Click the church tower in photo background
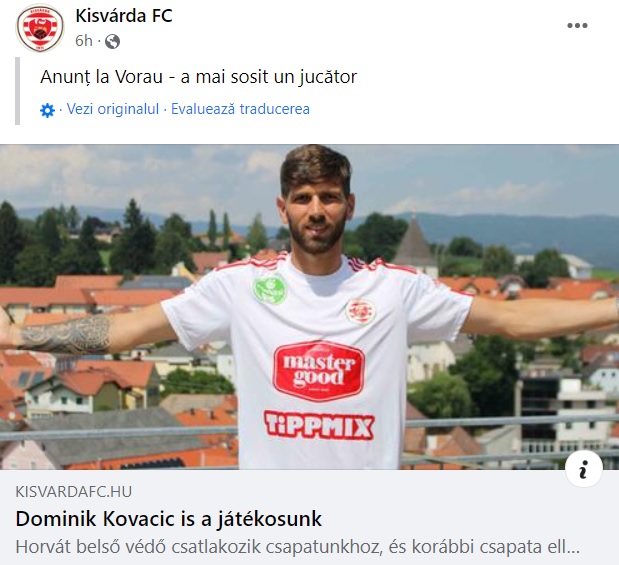Image resolution: width=619 pixels, height=565 pixels. pos(414,243)
